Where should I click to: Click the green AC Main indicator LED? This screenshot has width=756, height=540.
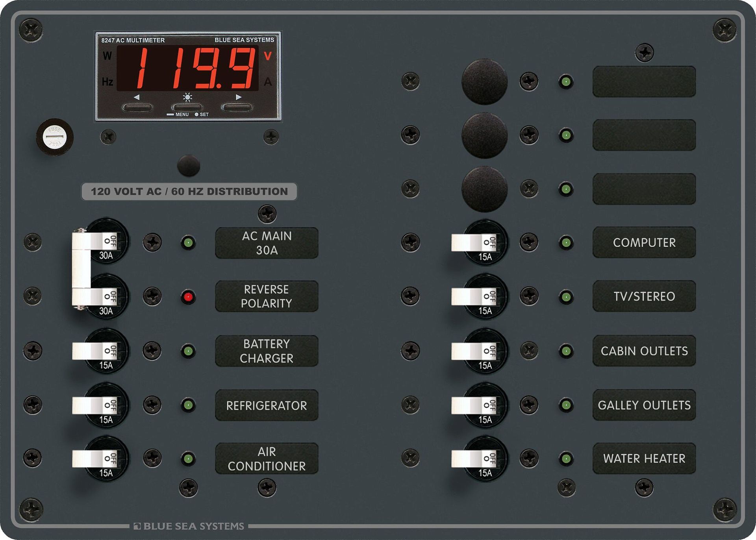coord(188,242)
